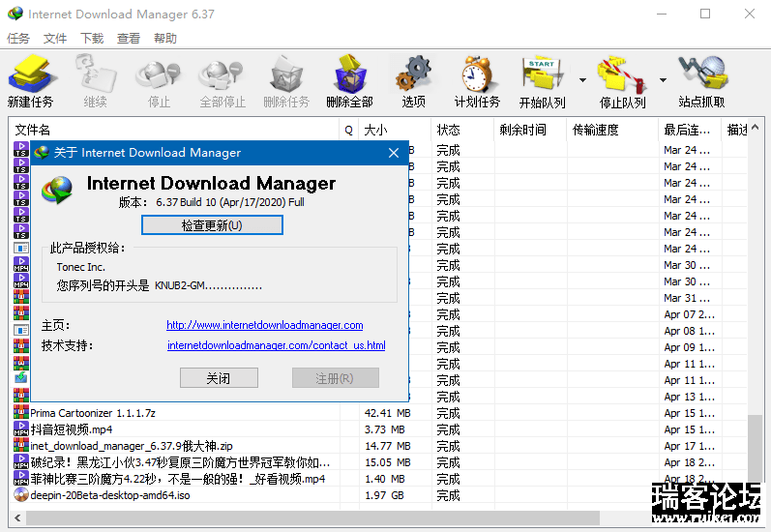Click the 42.41 MB size cell

[388, 413]
